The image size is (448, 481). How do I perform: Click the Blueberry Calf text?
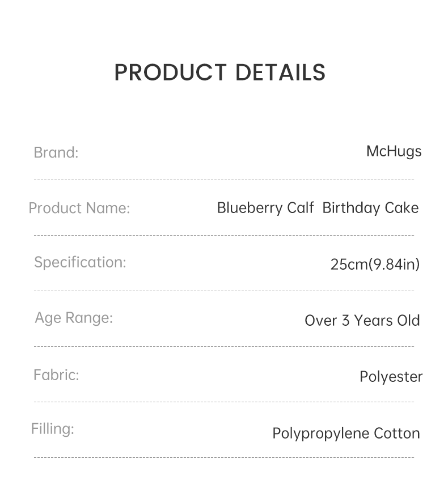pyautogui.click(x=265, y=208)
